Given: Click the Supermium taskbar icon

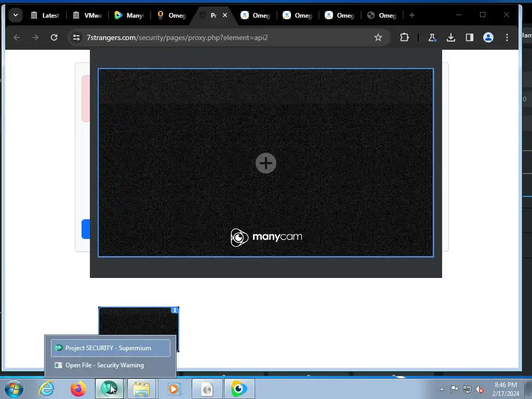Looking at the screenshot, I should coord(109,389).
